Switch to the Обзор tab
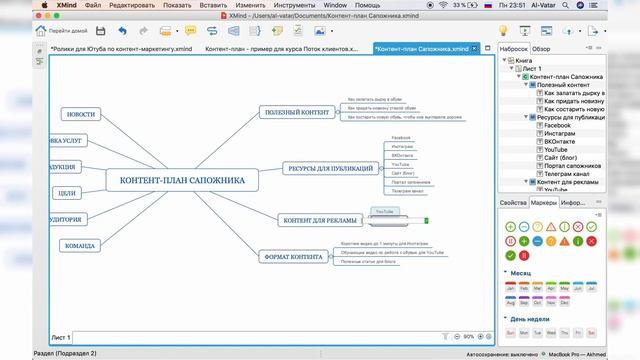Screen dimensions: 640x360 click(x=541, y=49)
